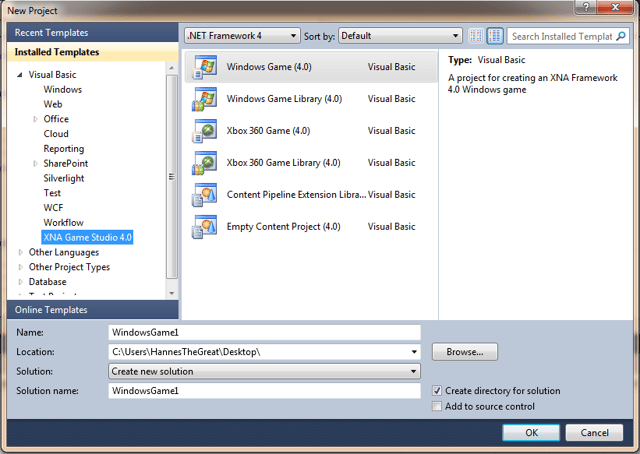Screen dimensions: 640x454
Task: Toggle Create directory for solution checkbox
Action: coord(437,391)
